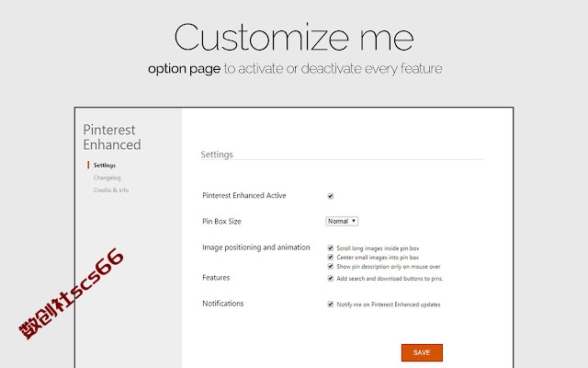588x368 pixels.
Task: Uncheck Add search and download buttons to pins
Action: click(x=331, y=278)
